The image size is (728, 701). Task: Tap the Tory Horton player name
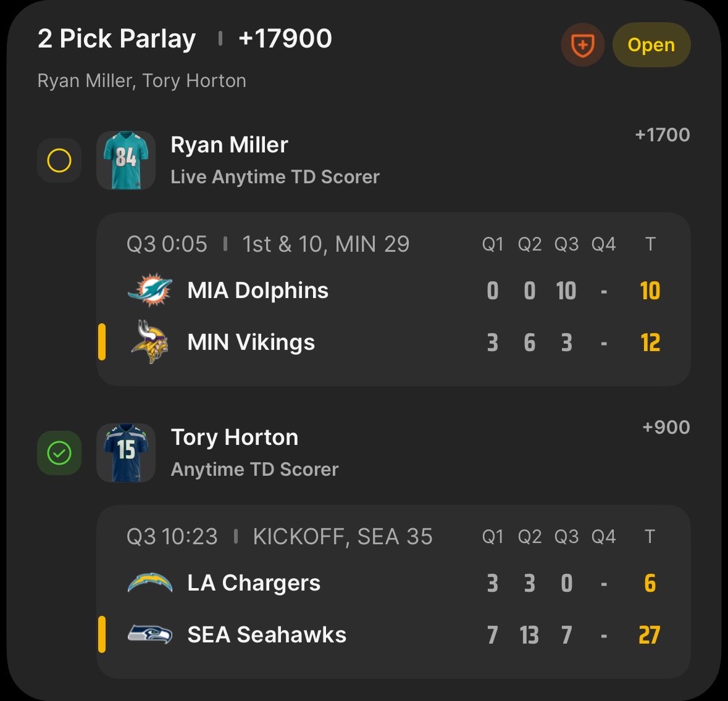[235, 438]
